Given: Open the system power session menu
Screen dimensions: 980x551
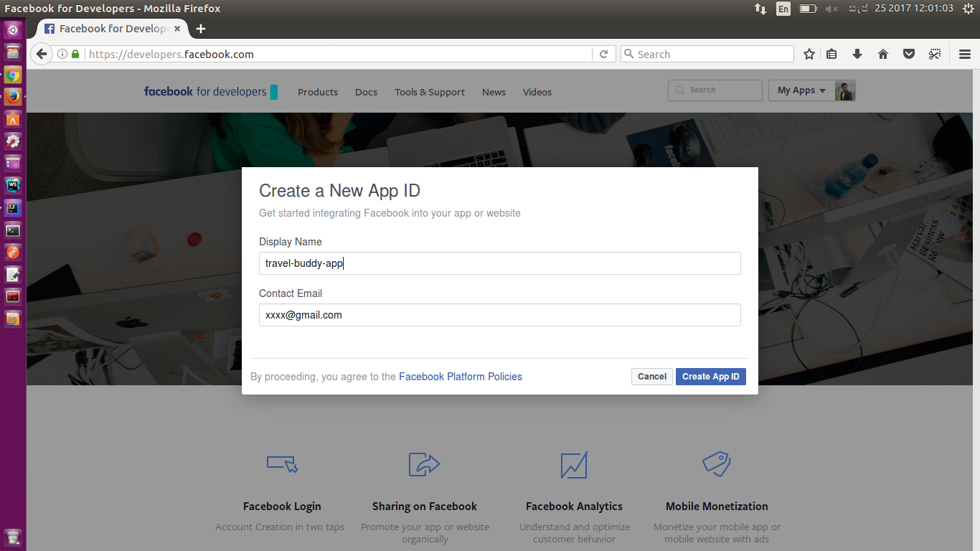Looking at the screenshot, I should click(x=969, y=9).
